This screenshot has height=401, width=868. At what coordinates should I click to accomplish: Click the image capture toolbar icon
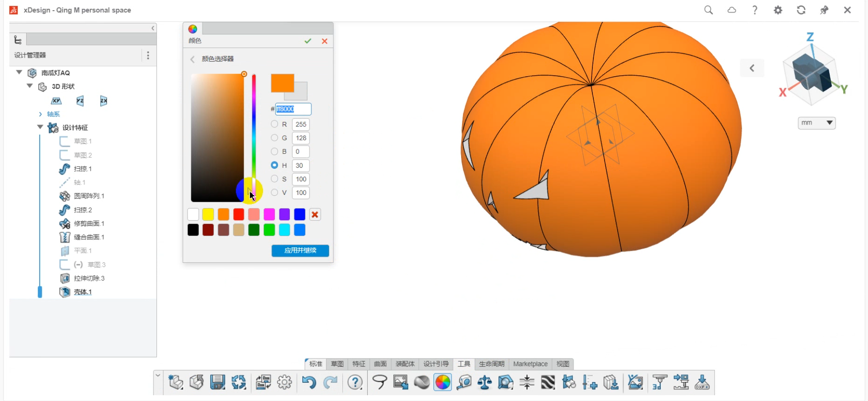click(x=401, y=383)
